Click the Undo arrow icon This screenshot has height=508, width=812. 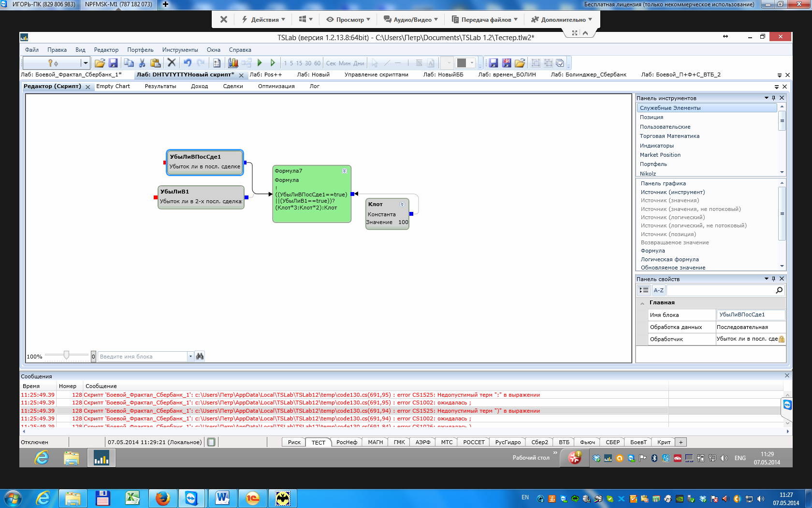188,63
